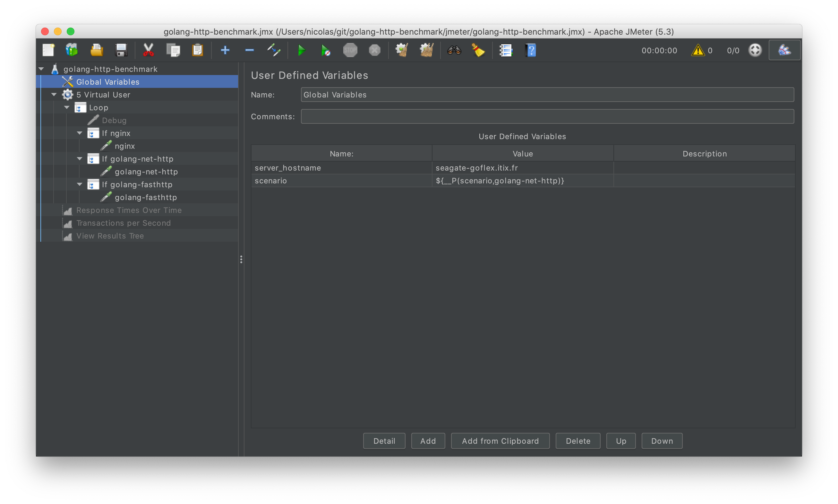Click the Toggle enabled state toolbar icon
Image resolution: width=838 pixels, height=504 pixels.
pos(274,51)
